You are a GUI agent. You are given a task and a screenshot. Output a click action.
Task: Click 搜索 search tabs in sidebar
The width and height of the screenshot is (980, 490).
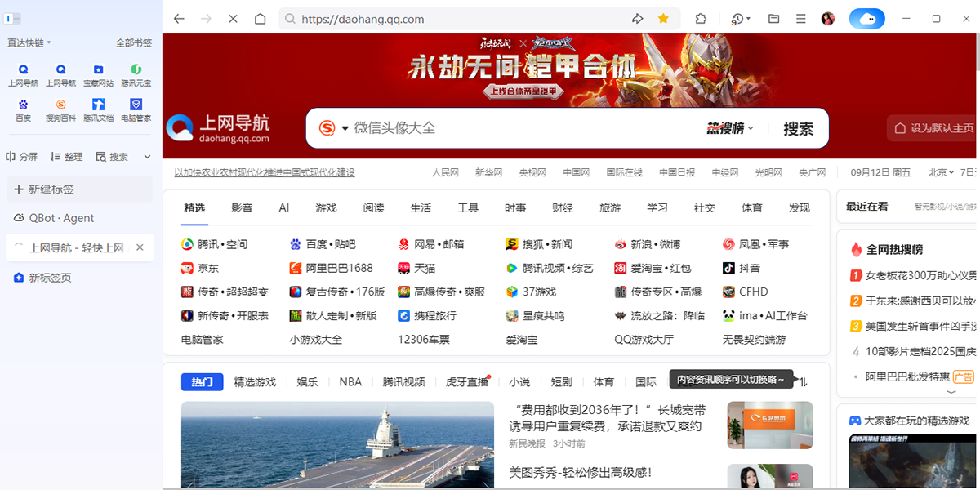click(112, 157)
